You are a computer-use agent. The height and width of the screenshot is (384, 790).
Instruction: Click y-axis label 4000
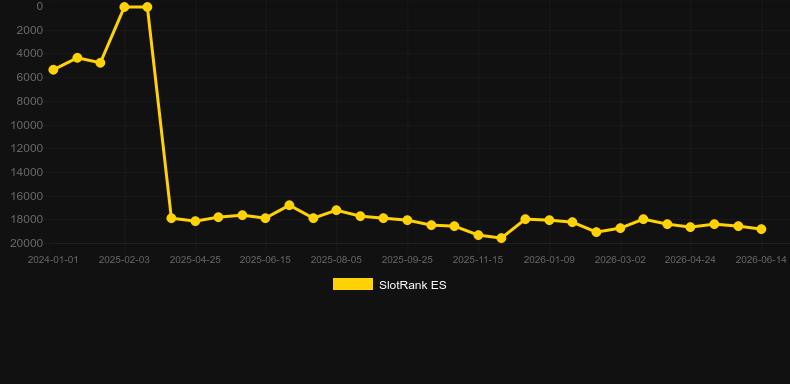pos(30,54)
